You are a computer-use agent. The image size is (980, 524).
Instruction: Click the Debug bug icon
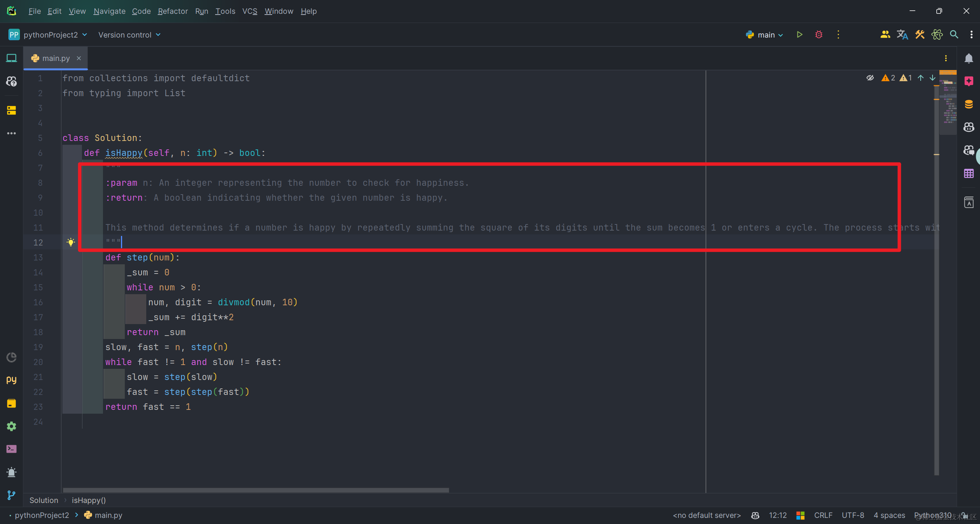(818, 35)
